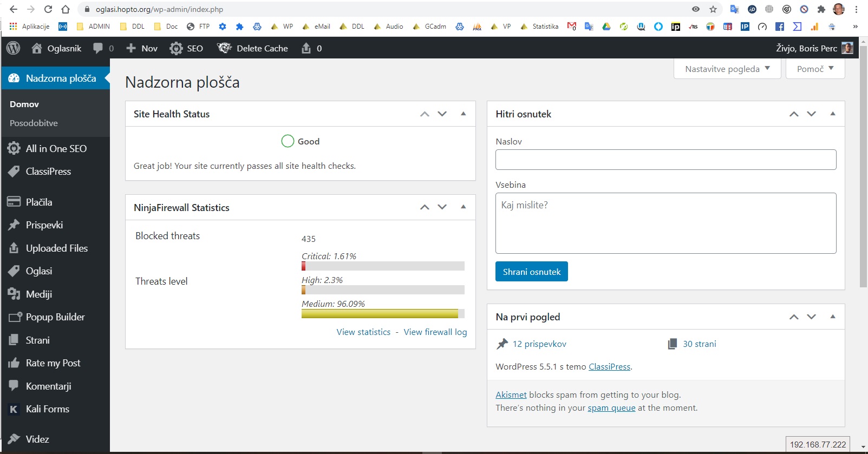Screen dimensions: 868x454
Task: Click browser reload button
Action: pyautogui.click(x=48, y=9)
